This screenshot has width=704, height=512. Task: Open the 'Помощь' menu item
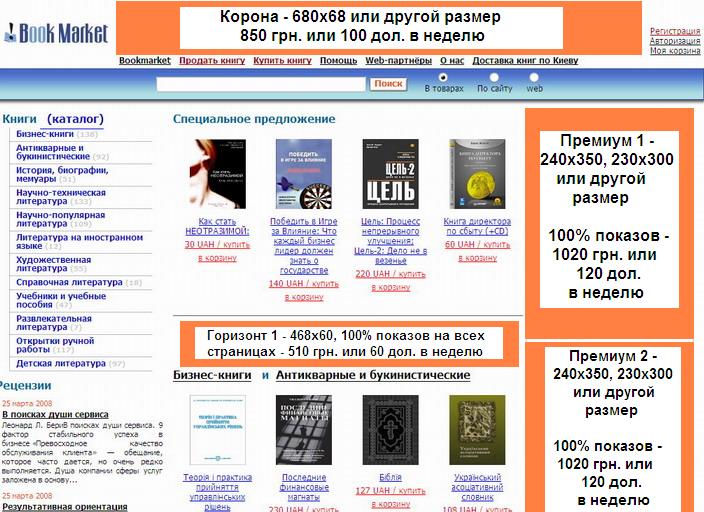[x=338, y=61]
